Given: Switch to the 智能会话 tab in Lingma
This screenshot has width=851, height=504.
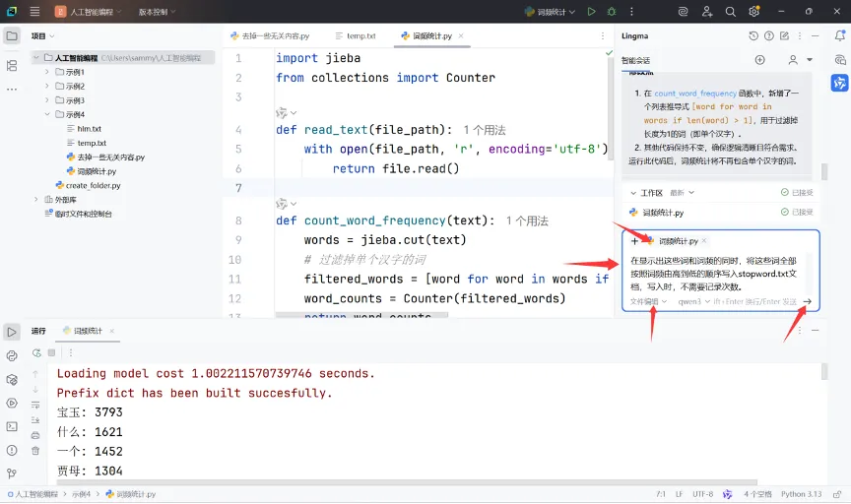Looking at the screenshot, I should (x=635, y=60).
